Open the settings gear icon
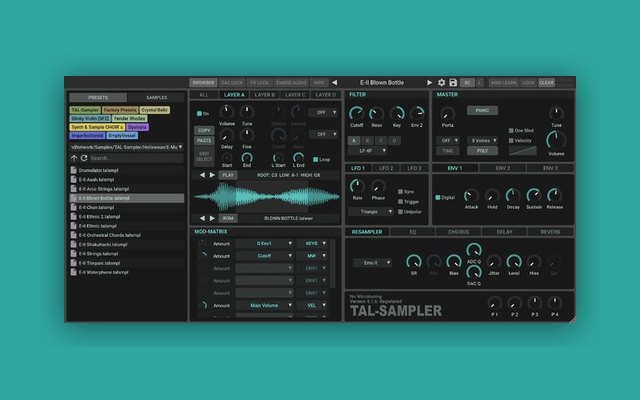Image resolution: width=640 pixels, height=400 pixels. tap(441, 82)
